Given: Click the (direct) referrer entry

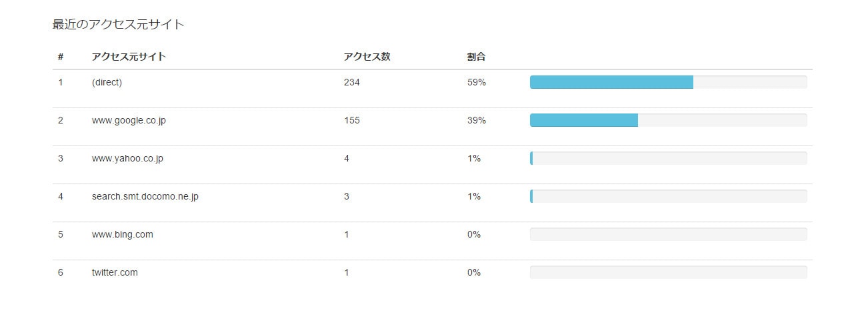Looking at the screenshot, I should click(107, 82).
